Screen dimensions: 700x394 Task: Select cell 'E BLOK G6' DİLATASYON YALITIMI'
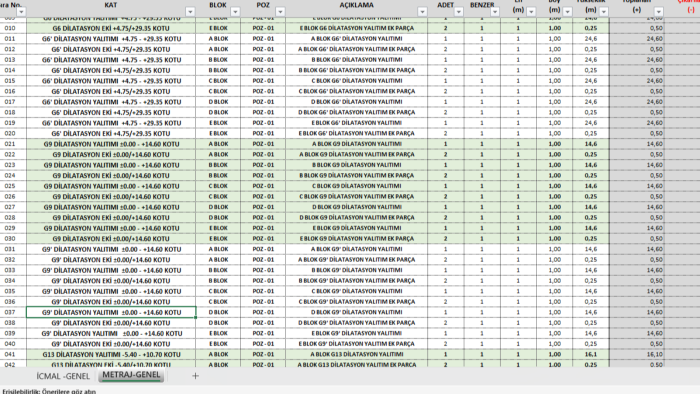(x=356, y=123)
